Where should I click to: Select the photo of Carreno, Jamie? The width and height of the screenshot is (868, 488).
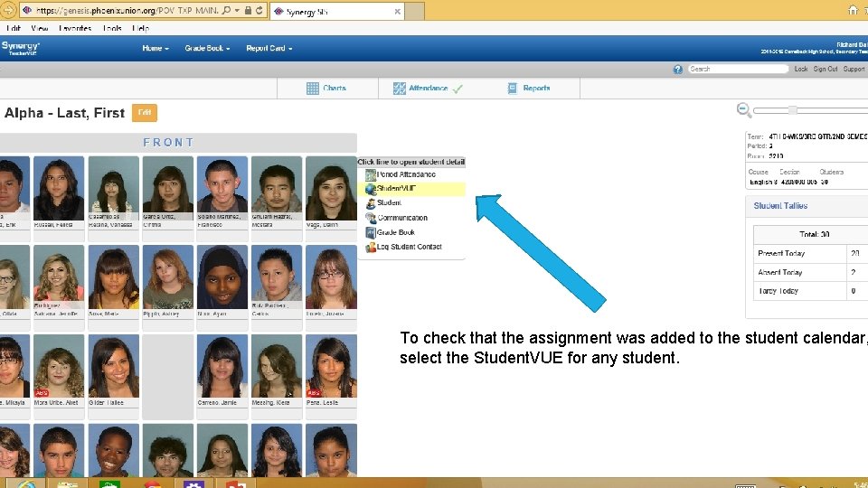[x=222, y=366]
